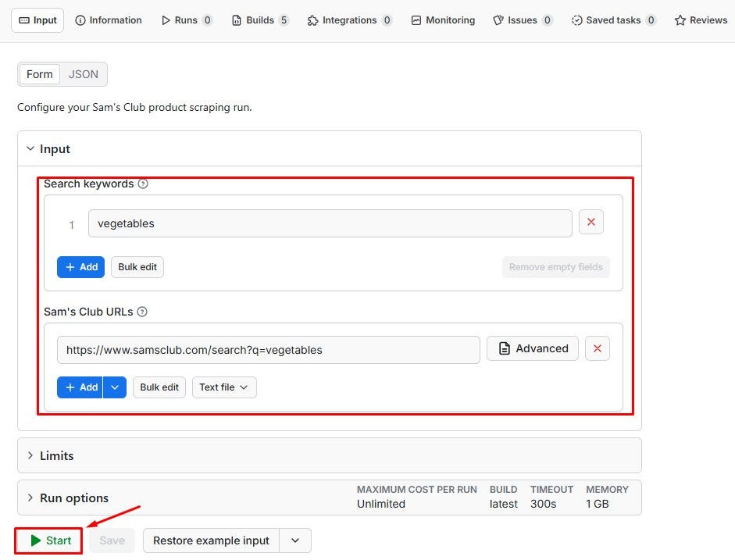Image resolution: width=735 pixels, height=560 pixels.
Task: Delete the Sam's Club URL entry
Action: pos(598,348)
